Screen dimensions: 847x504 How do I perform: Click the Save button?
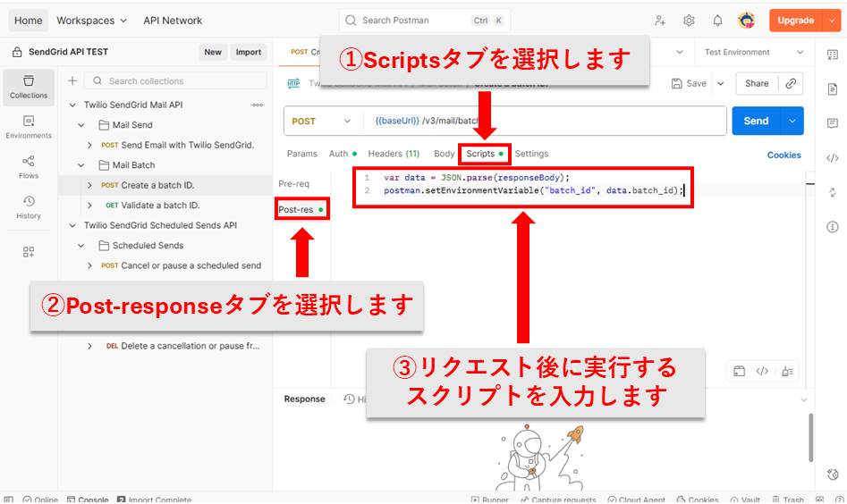coord(690,84)
